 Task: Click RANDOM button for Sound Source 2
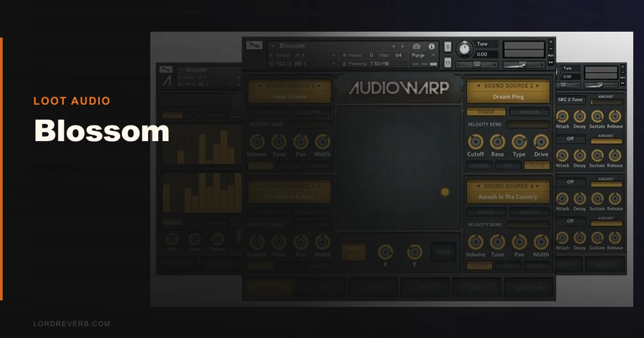click(529, 112)
